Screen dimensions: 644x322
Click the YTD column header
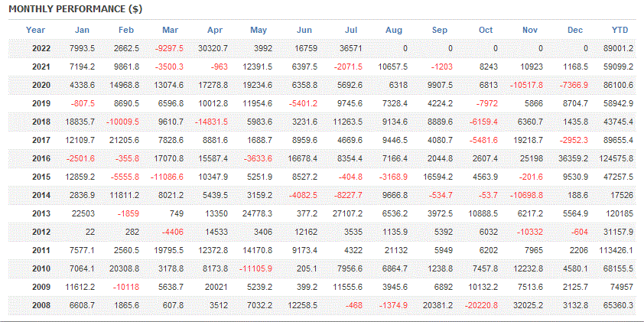click(x=620, y=30)
